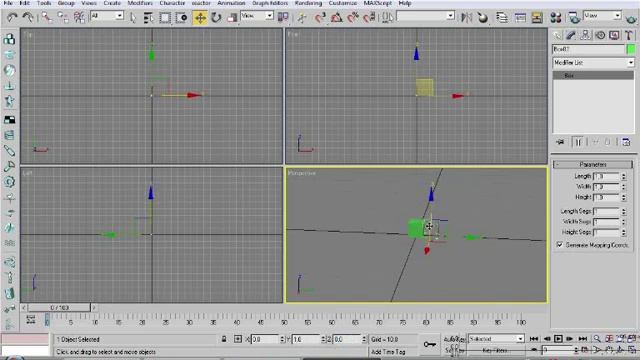Click the Unlink Selection tool
Image resolution: width=640 pixels, height=360 pixels.
point(63,17)
